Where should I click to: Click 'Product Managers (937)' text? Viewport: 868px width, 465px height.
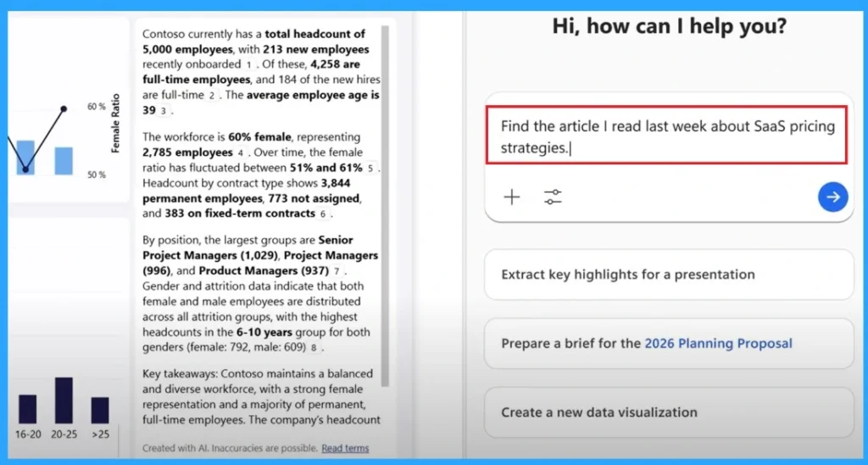click(264, 271)
